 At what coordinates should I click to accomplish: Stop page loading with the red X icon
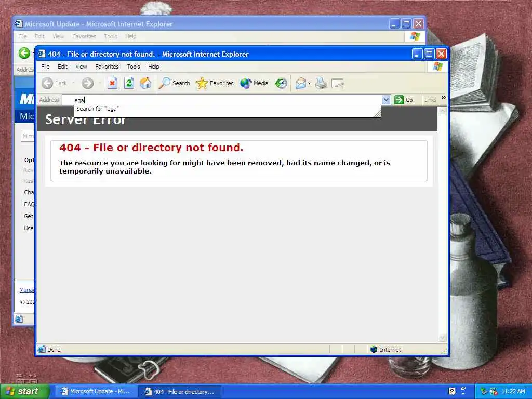pos(112,83)
